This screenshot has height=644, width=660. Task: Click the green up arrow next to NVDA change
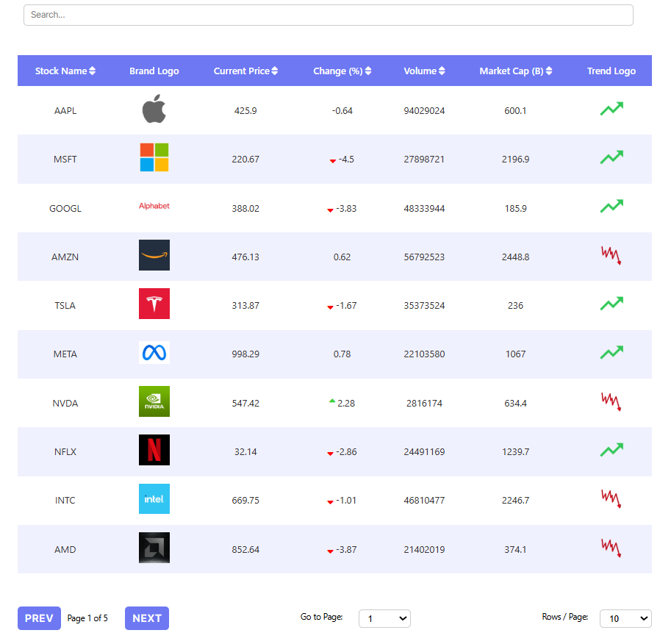pyautogui.click(x=332, y=401)
